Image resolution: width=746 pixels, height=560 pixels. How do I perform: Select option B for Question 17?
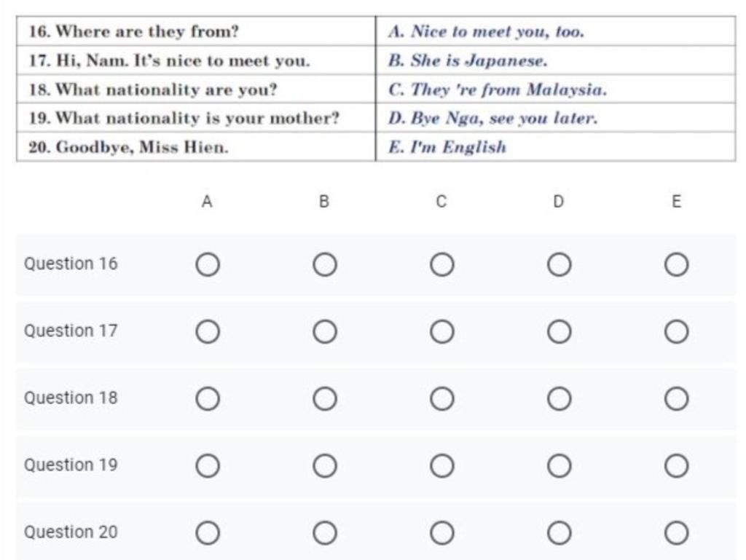(x=325, y=332)
